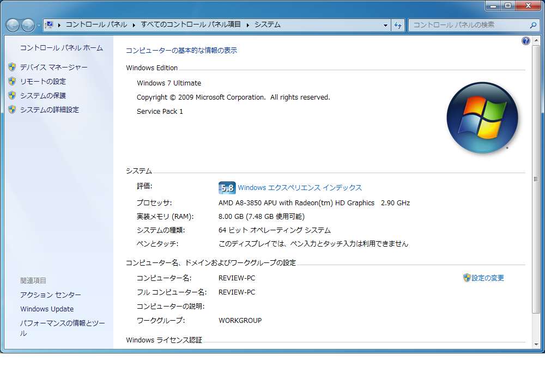Click AMD A8-3850 APU processor value
Screen dimensions: 545x392
point(314,203)
